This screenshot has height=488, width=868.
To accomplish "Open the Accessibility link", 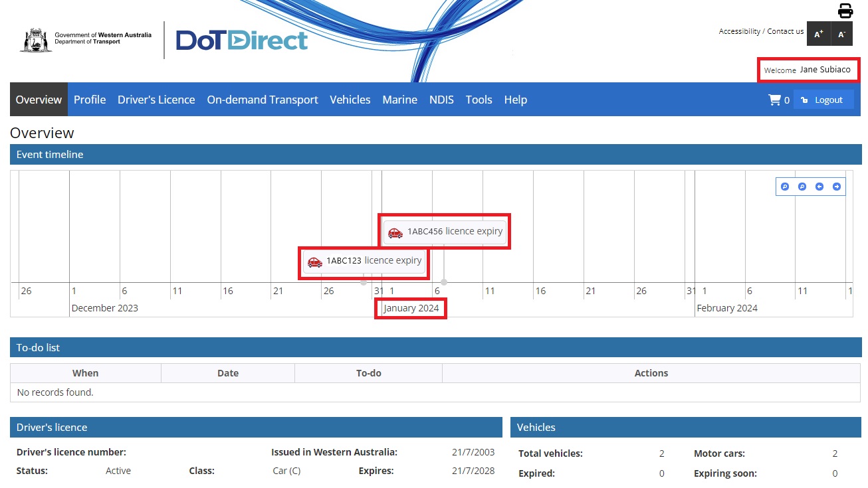I will coord(739,31).
